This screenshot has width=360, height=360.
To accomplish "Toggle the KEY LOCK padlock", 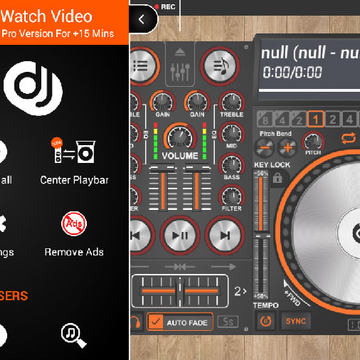I will pyautogui.click(x=277, y=178).
